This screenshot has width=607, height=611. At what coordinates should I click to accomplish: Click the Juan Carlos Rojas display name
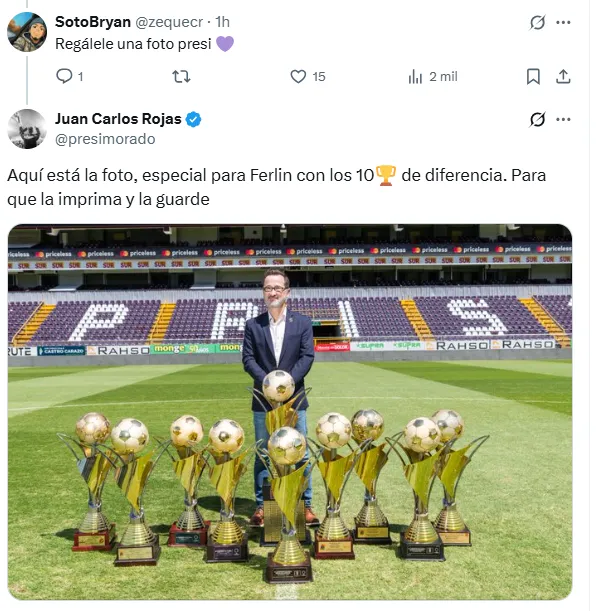pos(118,119)
